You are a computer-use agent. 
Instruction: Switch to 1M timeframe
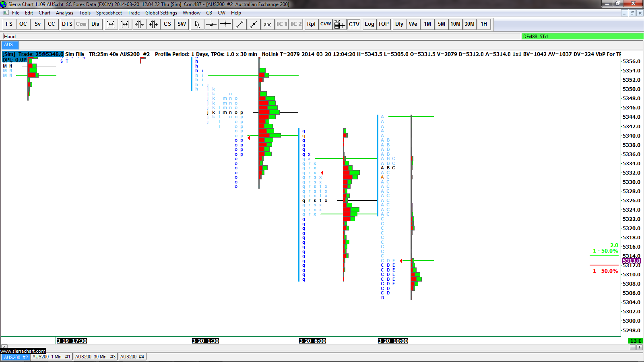pyautogui.click(x=427, y=24)
